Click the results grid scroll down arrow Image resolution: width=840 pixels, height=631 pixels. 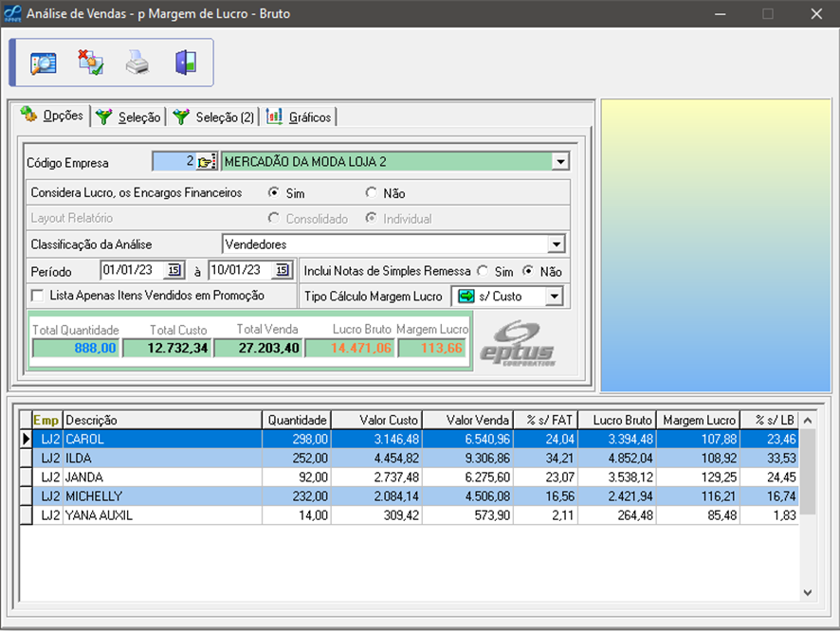point(808,592)
